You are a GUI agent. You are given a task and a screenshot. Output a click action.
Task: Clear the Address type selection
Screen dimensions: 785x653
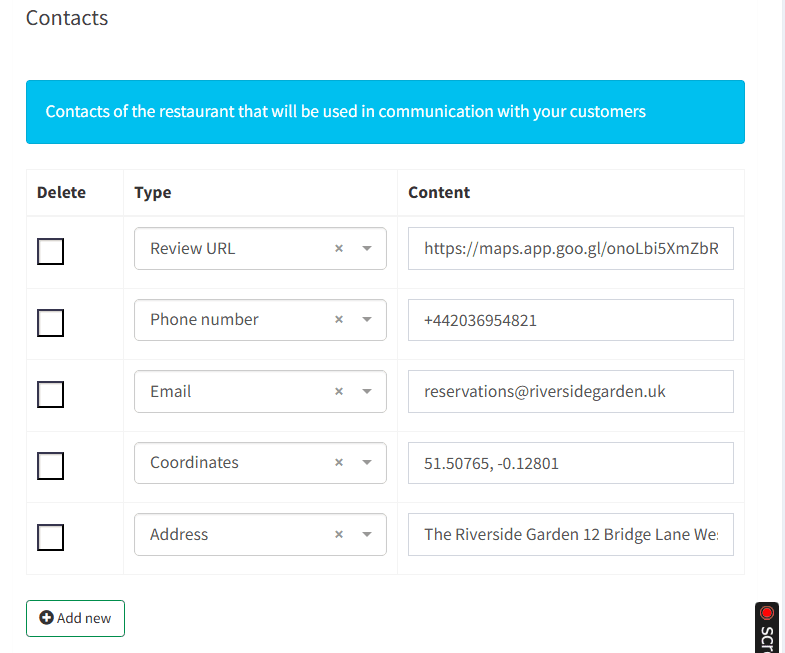[339, 535]
